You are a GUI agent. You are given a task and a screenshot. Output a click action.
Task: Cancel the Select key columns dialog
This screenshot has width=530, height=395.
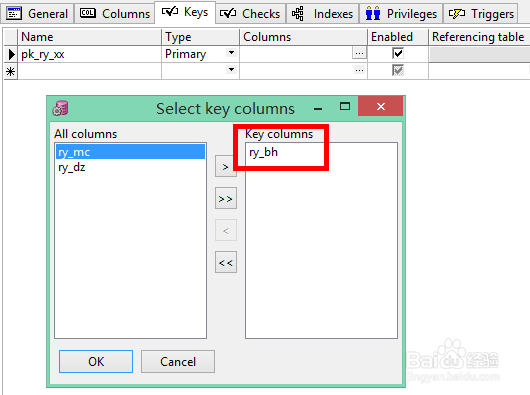[x=178, y=362]
